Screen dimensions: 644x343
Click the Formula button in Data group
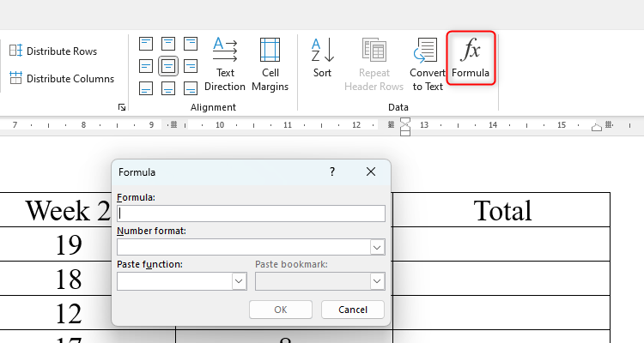point(471,58)
